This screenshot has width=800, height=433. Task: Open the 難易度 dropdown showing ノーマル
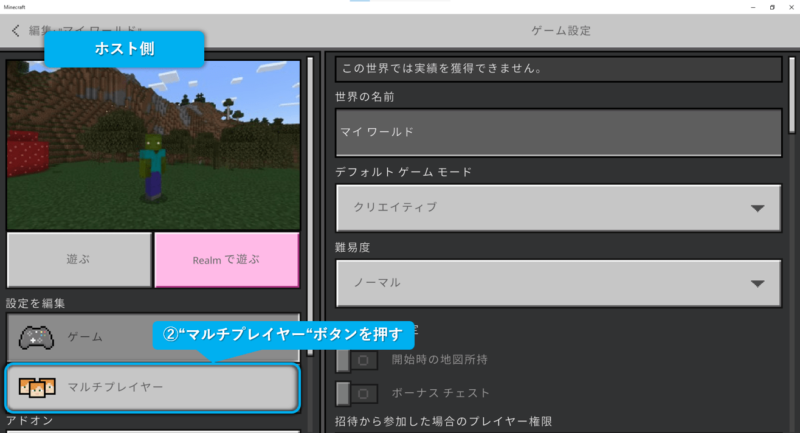(558, 283)
